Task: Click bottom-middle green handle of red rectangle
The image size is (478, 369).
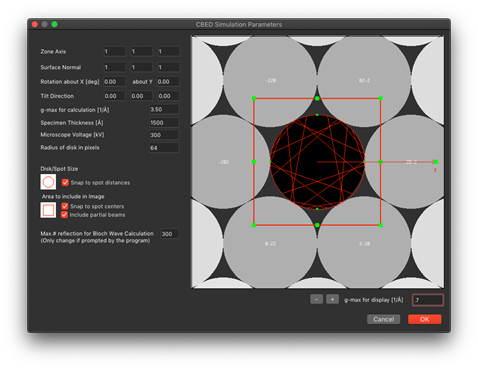Action: coord(317,225)
